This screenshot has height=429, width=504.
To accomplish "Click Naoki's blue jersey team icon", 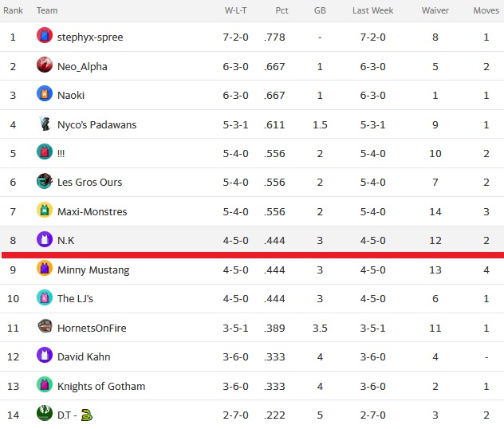I will [x=45, y=93].
